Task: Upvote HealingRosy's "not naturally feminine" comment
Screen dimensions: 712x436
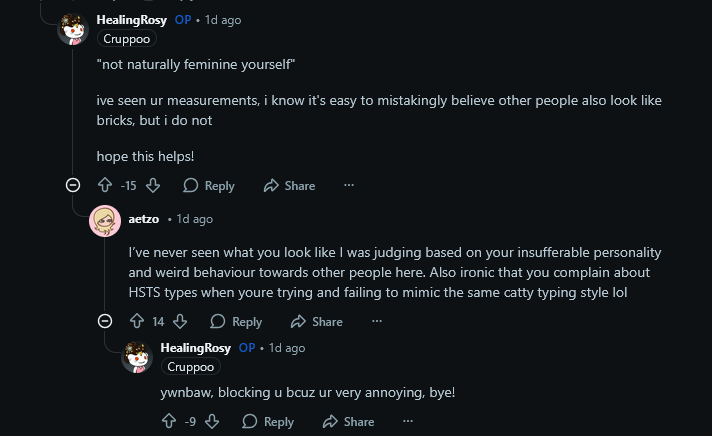Action: click(105, 185)
